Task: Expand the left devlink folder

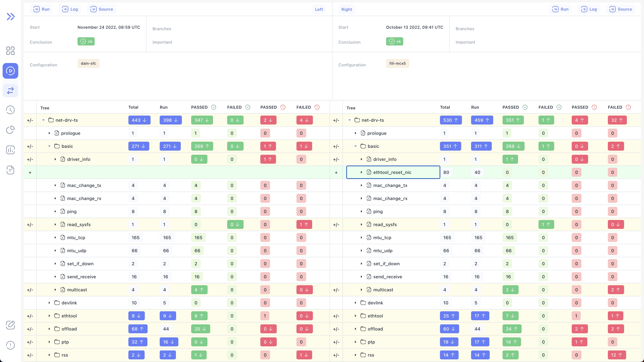Action: coord(49,303)
